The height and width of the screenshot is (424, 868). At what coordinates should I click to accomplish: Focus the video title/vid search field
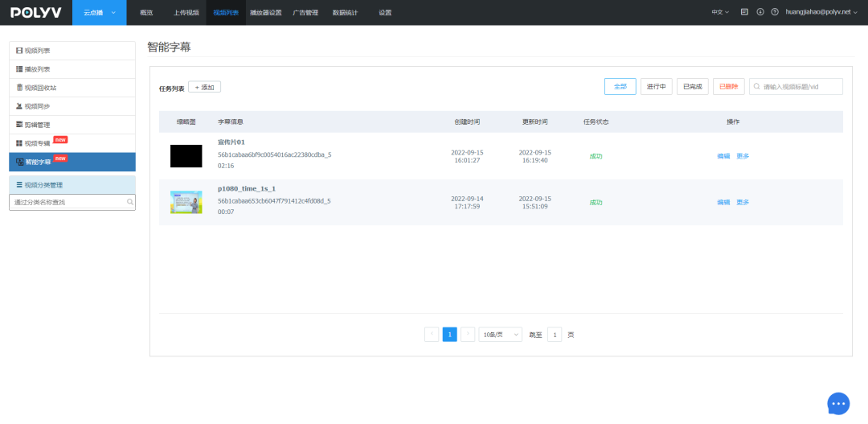pyautogui.click(x=800, y=87)
